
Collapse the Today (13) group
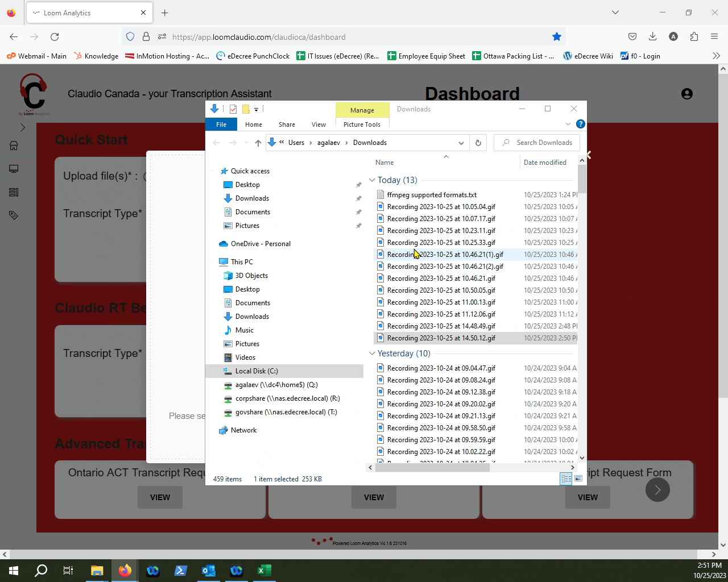[372, 180]
